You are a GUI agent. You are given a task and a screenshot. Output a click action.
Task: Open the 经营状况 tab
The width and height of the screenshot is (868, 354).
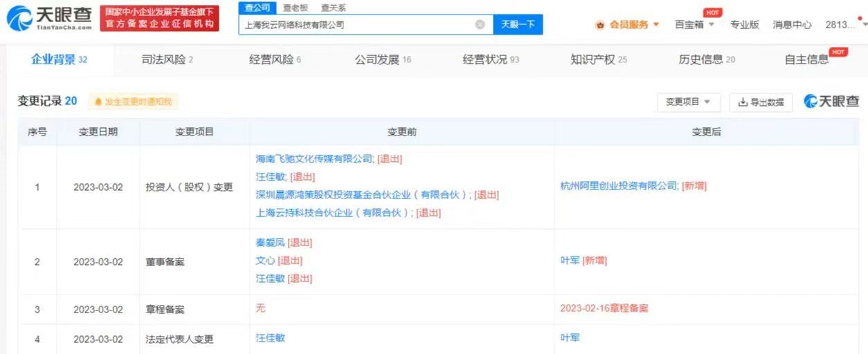pyautogui.click(x=491, y=59)
